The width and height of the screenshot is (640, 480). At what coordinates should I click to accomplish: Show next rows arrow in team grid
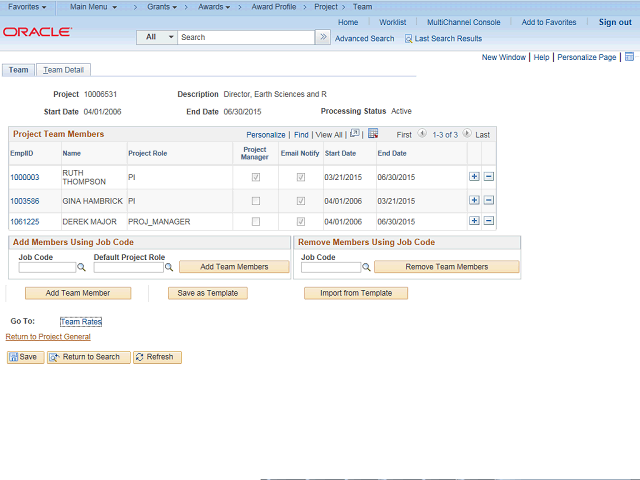467,133
